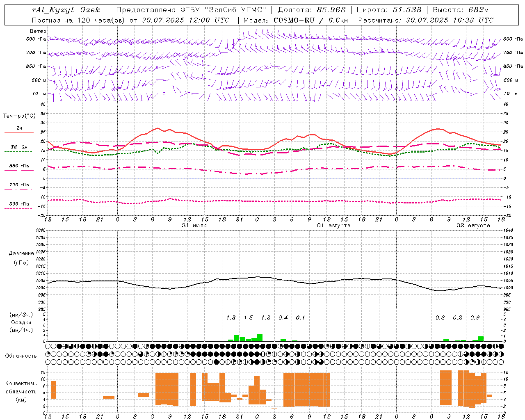Click the 2м temperature legend label
The height and width of the screenshot is (420, 525).
(19, 128)
